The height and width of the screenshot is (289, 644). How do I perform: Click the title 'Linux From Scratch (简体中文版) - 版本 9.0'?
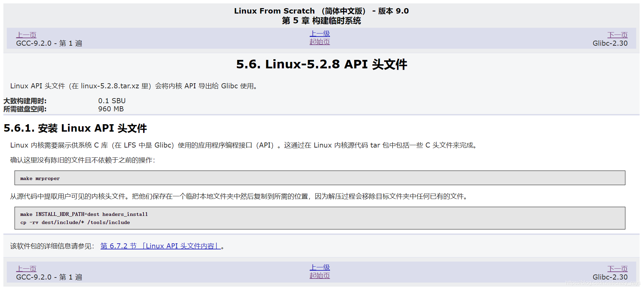(321, 11)
